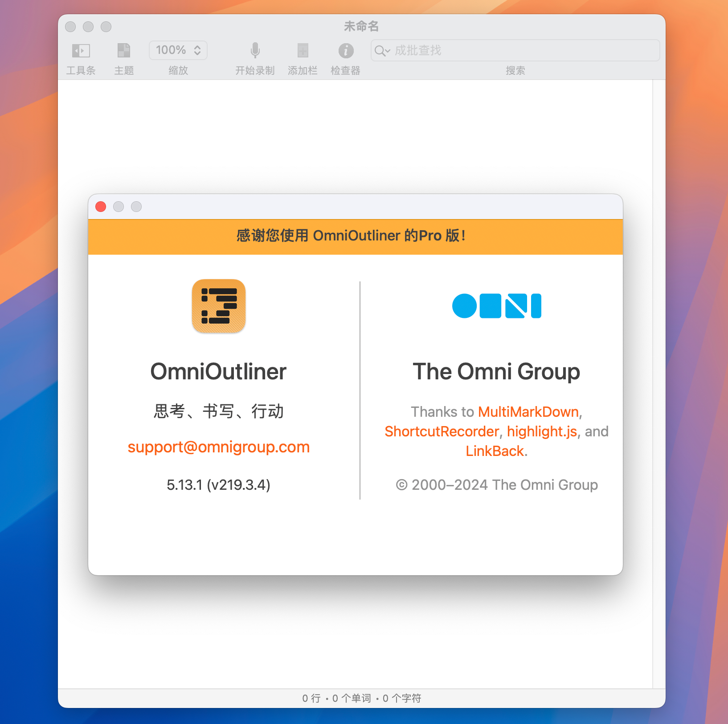Screen dimensions: 728x724
Task: Open the LinkBack link
Action: 495,451
